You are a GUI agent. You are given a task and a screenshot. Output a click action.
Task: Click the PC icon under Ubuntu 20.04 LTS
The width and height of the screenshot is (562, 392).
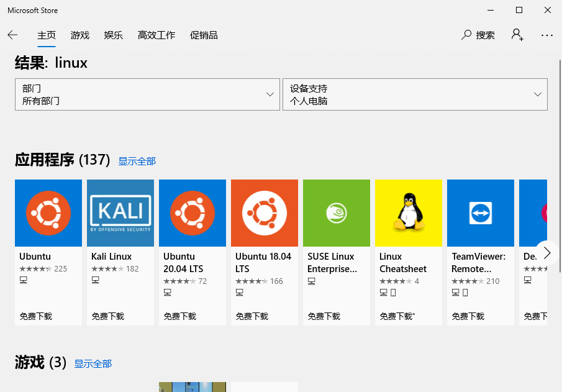[x=168, y=293]
